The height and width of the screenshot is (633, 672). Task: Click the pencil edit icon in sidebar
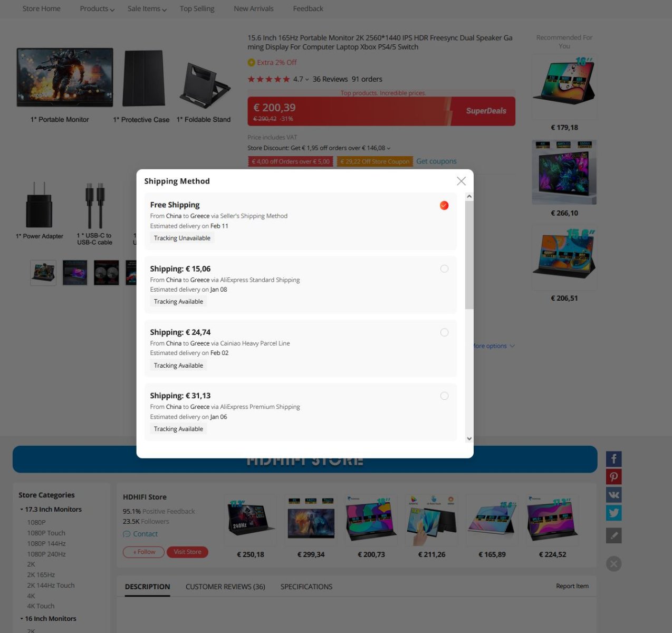(613, 535)
